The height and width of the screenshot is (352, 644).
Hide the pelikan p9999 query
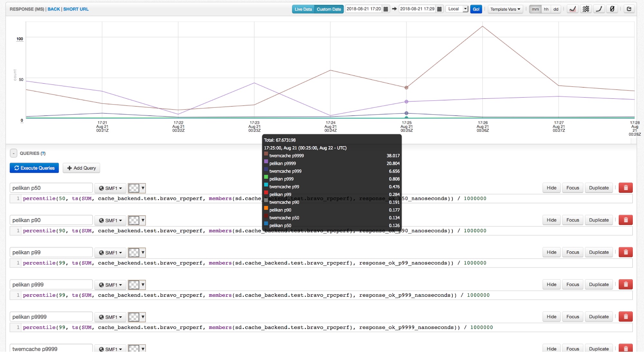[551, 316]
